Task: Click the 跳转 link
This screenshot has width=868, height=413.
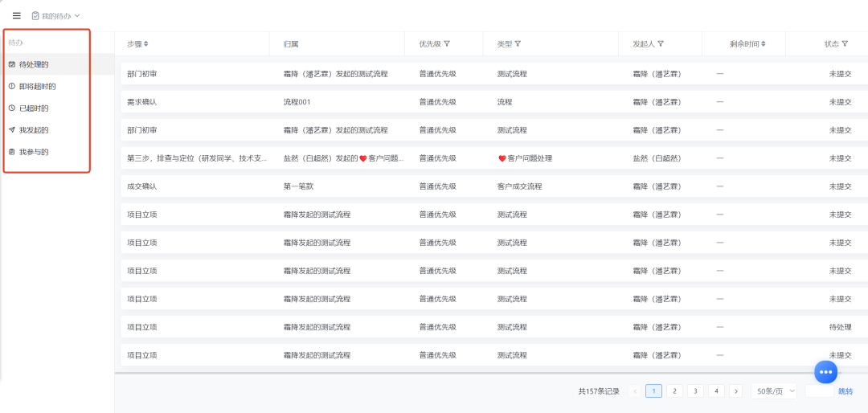Action: tap(845, 391)
